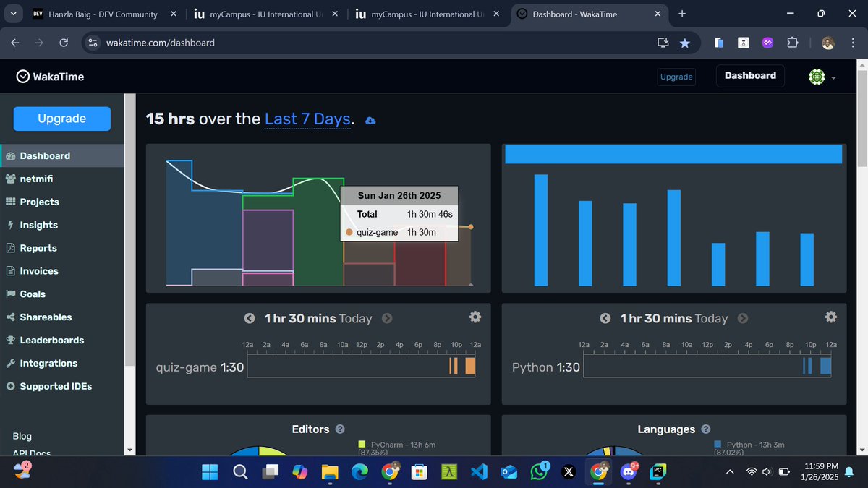Click the Blog link in sidebar
The image size is (868, 488).
(x=22, y=436)
